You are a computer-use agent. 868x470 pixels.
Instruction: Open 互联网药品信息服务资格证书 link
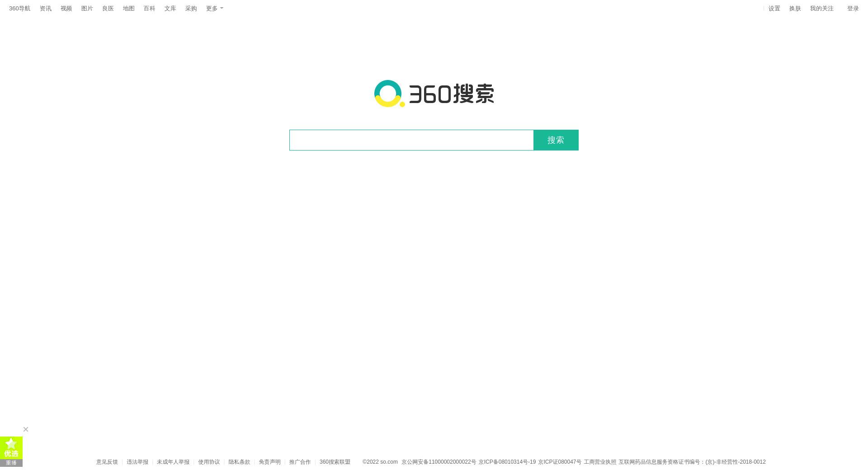(692, 462)
